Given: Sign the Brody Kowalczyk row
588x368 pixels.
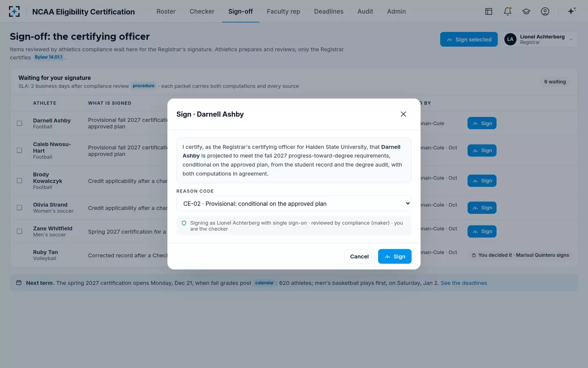Looking at the screenshot, I should 482,181.
